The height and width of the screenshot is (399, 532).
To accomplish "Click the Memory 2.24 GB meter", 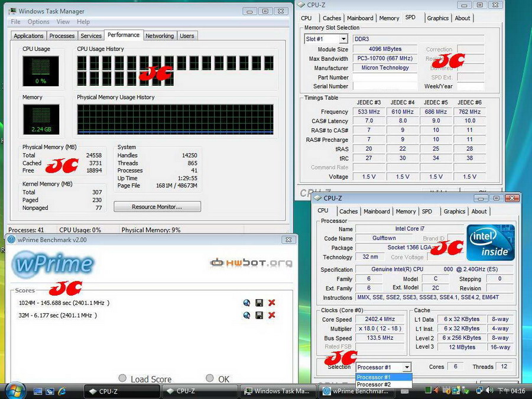I will 41,119.
